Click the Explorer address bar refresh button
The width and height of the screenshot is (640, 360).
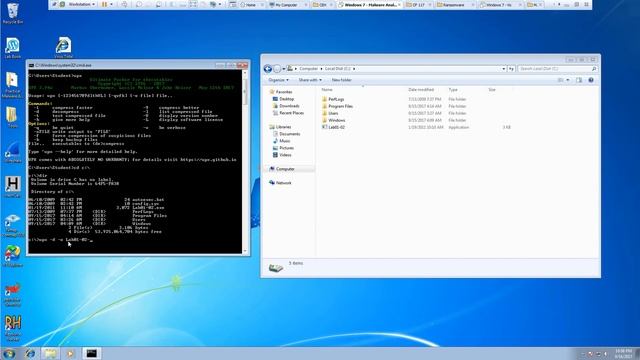click(x=511, y=69)
